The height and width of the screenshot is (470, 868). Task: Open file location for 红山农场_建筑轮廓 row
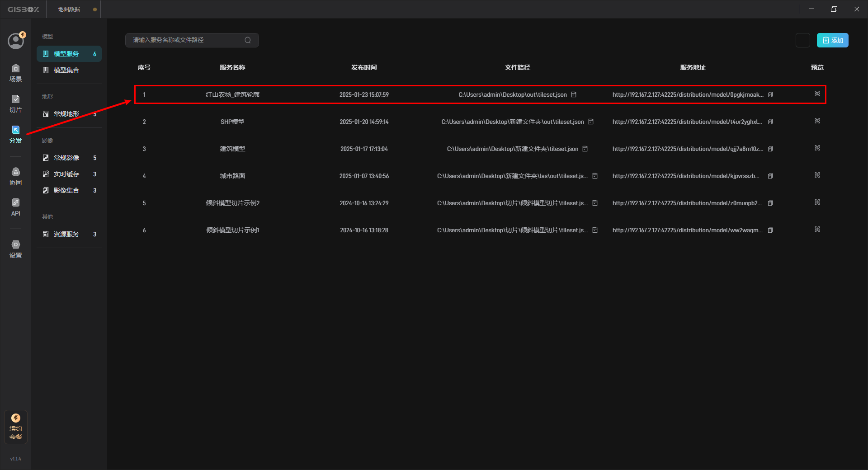coord(574,94)
